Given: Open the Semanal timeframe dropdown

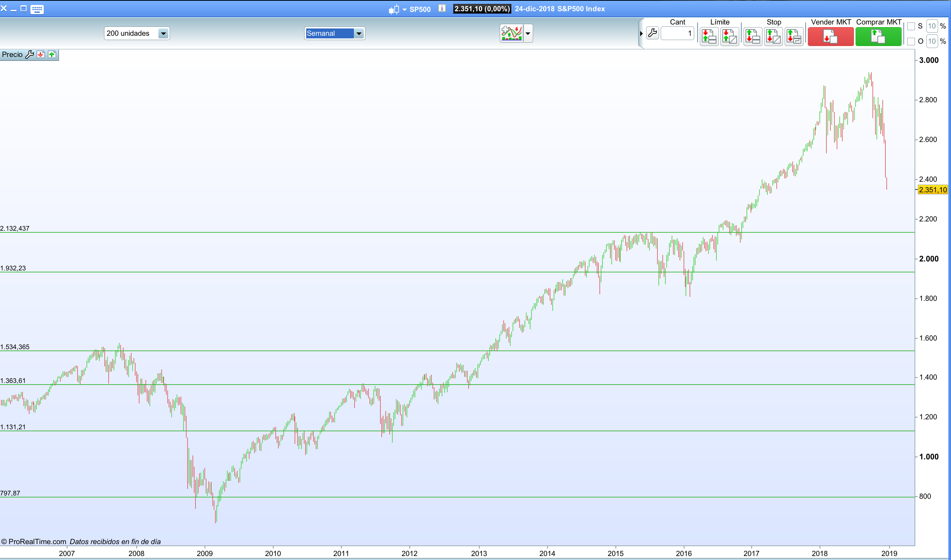Looking at the screenshot, I should (359, 33).
